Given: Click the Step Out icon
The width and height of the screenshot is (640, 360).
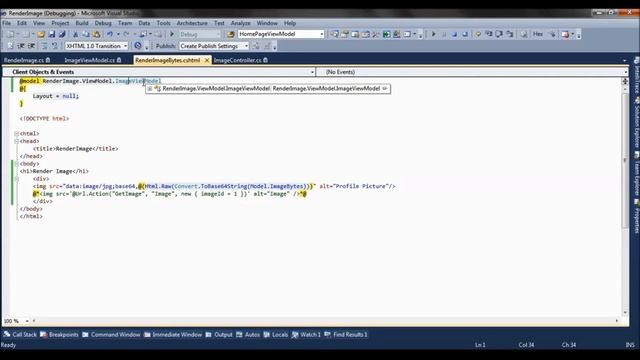Looking at the screenshot, I should pos(510,34).
